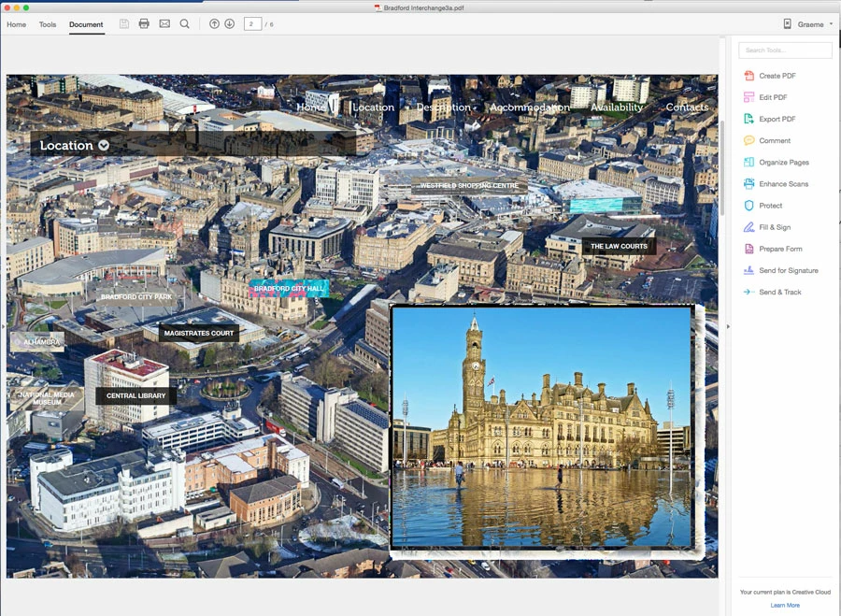Viewport: 841px width, 616px height.
Task: Click the Bradford City Hall label
Action: [289, 288]
